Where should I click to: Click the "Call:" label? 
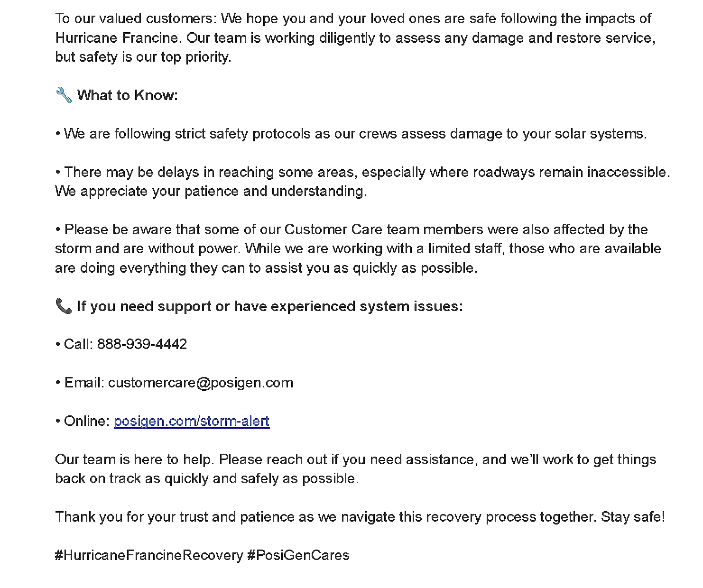(x=78, y=344)
